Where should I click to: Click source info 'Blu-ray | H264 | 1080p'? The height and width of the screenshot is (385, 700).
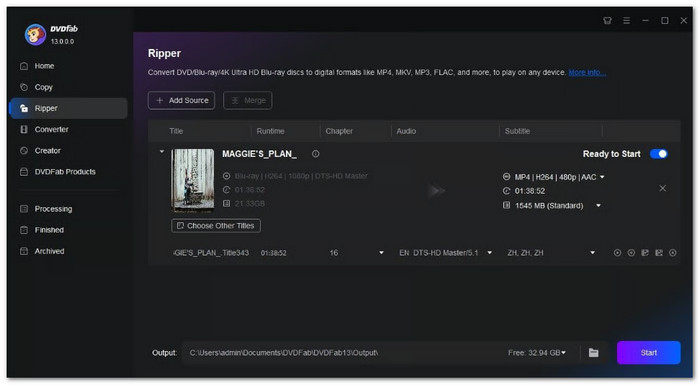tap(301, 176)
